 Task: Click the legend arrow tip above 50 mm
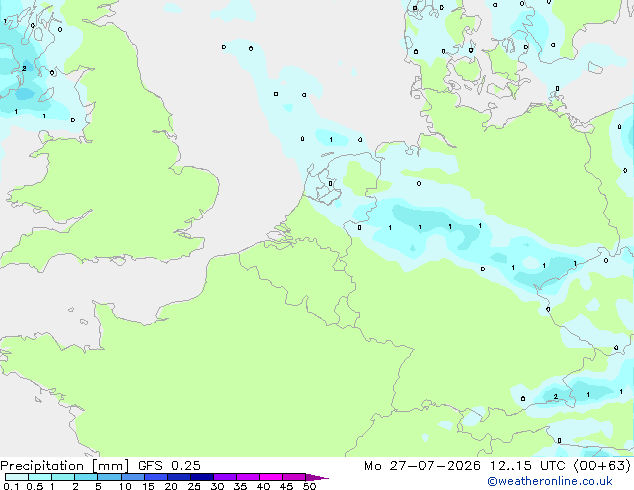pos(317,477)
